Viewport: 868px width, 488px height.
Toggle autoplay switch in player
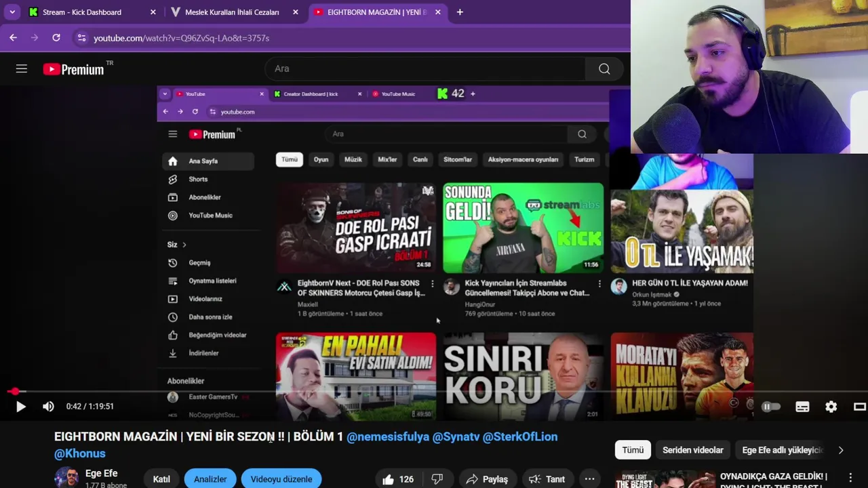pyautogui.click(x=770, y=407)
